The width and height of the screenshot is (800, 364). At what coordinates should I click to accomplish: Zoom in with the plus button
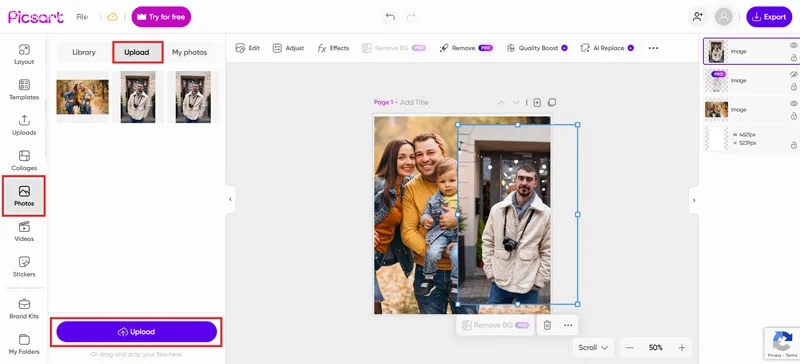coord(682,348)
